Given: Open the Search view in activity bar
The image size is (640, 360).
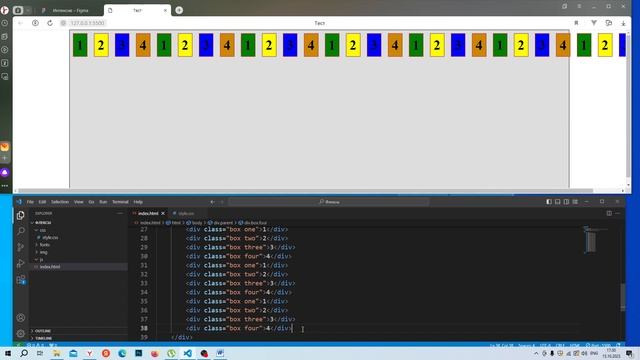Looking at the screenshot, I should 20,231.
